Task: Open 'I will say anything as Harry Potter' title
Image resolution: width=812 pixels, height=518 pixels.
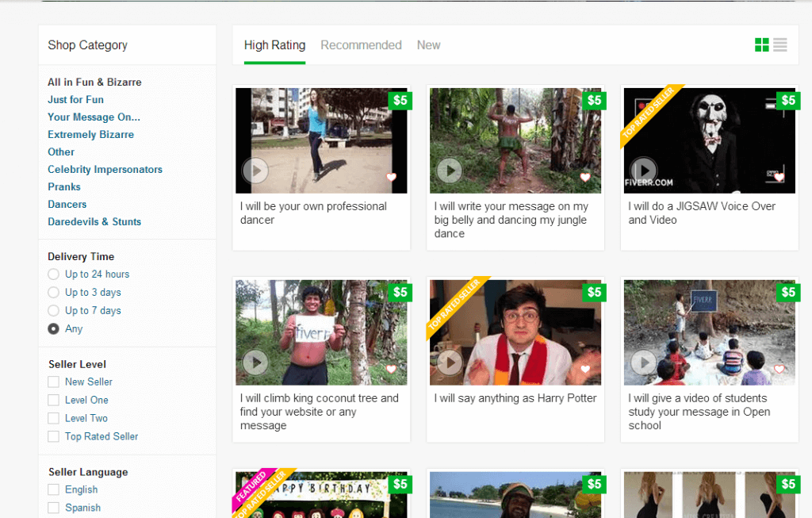Action: click(515, 398)
